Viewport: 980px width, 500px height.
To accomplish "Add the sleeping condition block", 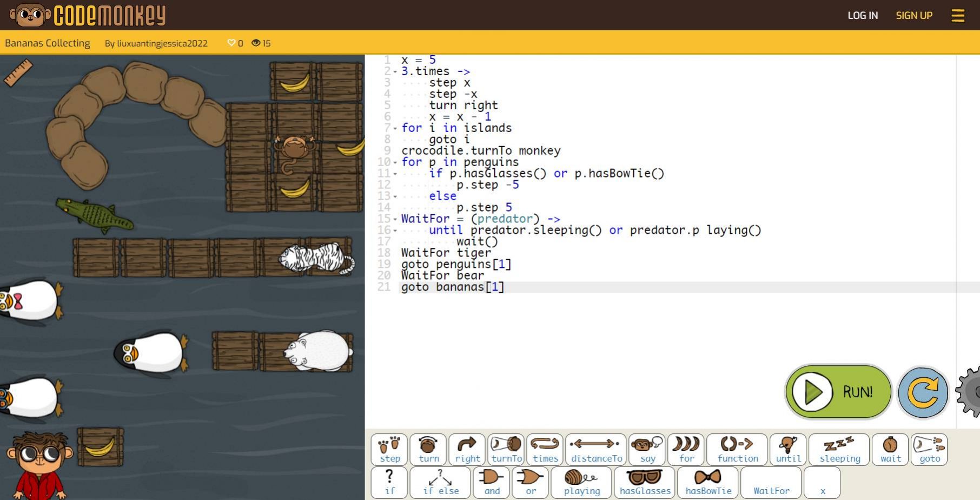I will tap(839, 450).
